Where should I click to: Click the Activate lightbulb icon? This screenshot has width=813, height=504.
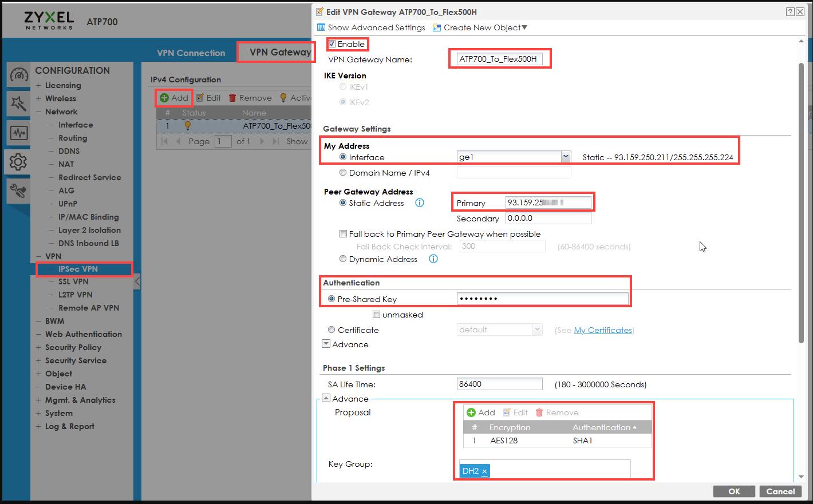point(284,97)
